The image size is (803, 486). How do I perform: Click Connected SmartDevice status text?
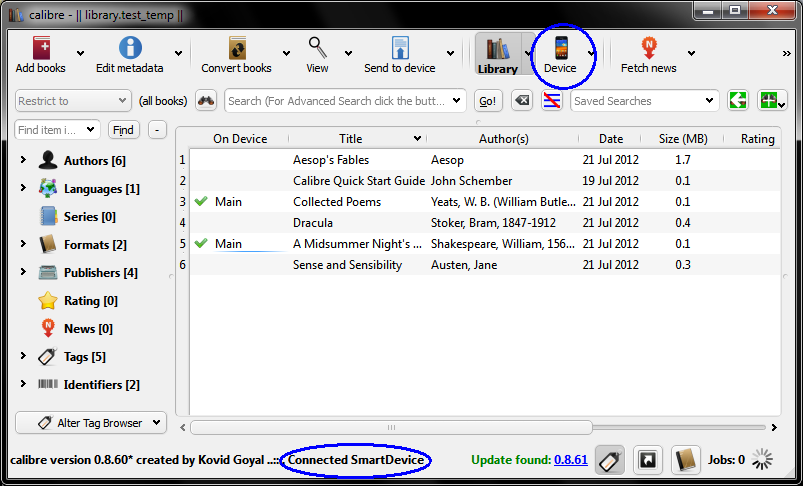tap(356, 460)
